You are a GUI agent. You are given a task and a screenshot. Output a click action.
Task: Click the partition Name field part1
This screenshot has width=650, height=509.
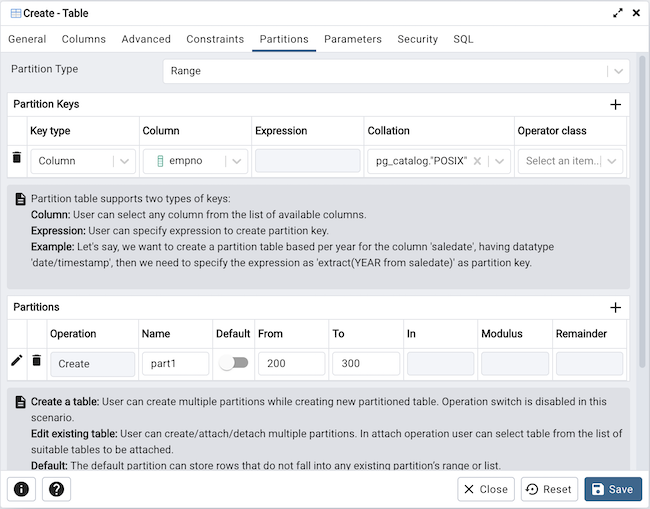pos(175,364)
